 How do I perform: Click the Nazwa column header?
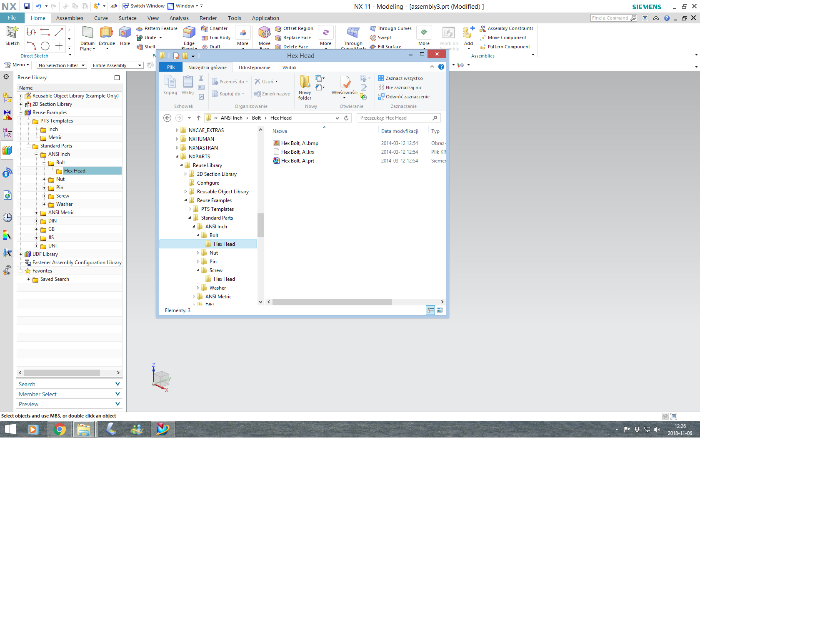(280, 131)
